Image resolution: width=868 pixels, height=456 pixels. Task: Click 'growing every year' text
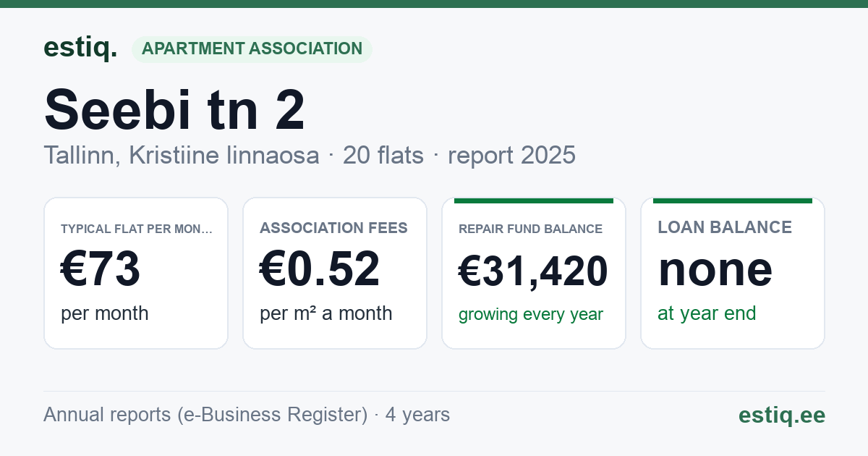(531, 315)
